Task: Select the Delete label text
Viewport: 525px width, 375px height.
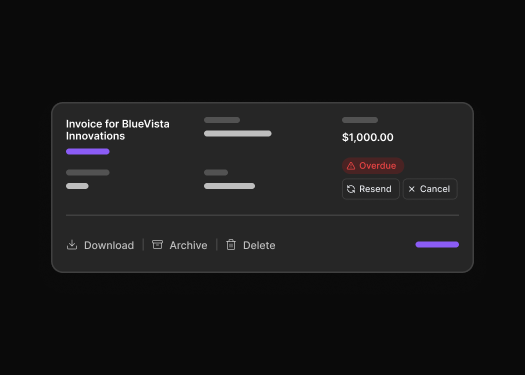Action: pos(259,245)
